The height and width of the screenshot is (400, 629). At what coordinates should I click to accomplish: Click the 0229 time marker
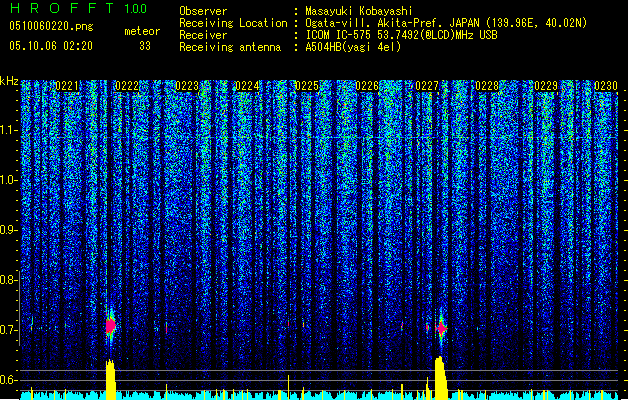pos(546,86)
